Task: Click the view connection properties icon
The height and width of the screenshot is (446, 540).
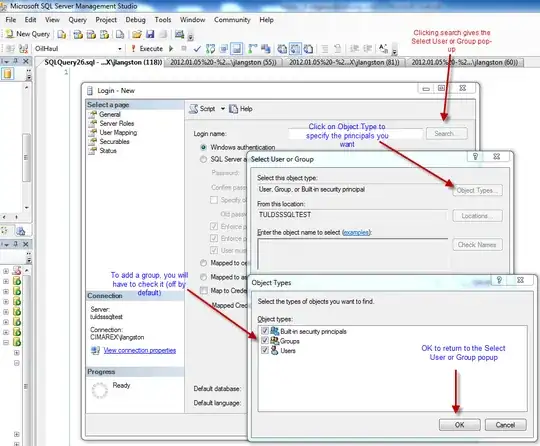Action: click(95, 351)
